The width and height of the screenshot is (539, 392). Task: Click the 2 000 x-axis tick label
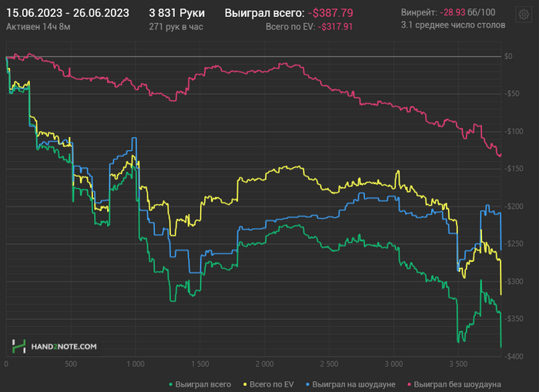pos(265,364)
